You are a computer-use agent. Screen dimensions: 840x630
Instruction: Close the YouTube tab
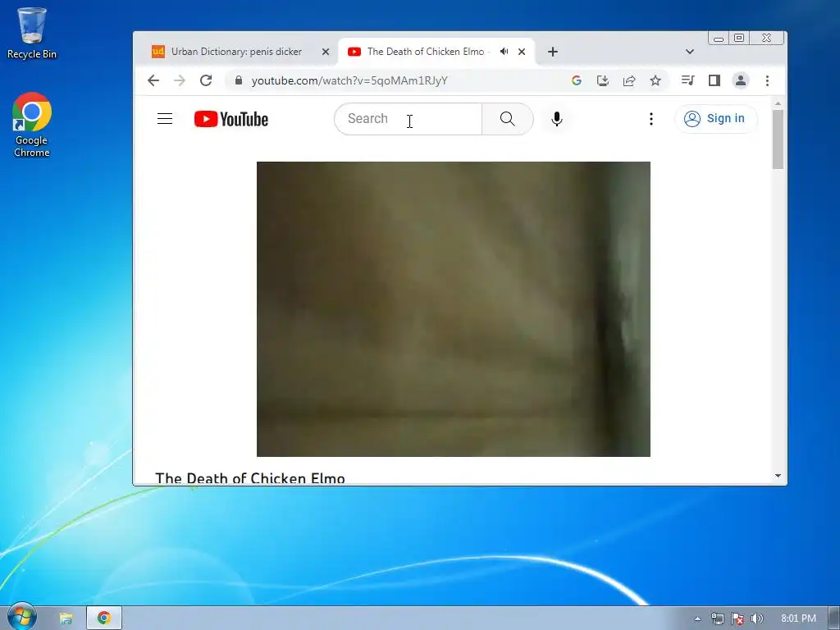[x=521, y=52]
